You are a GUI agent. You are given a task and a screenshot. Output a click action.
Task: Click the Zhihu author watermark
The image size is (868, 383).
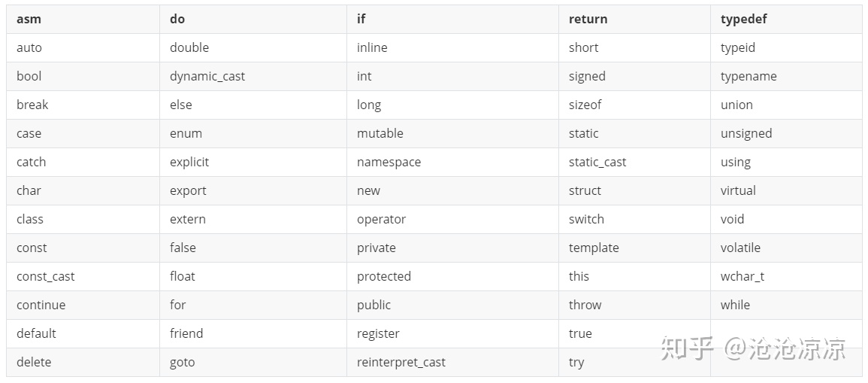(753, 349)
